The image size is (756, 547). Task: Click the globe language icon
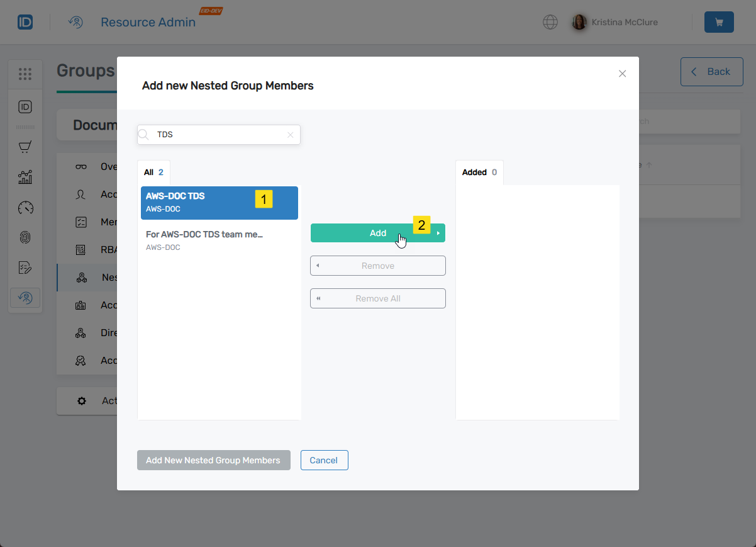point(550,22)
